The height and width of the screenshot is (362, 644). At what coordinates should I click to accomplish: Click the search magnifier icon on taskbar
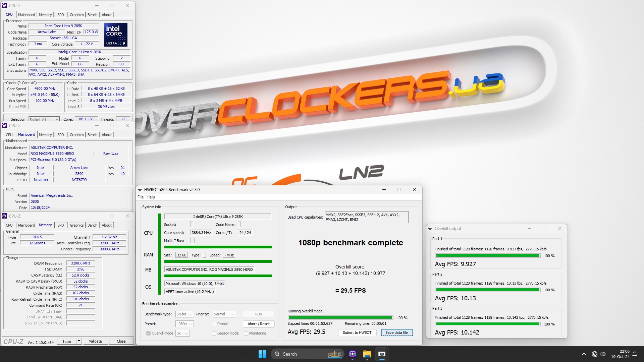pos(277,354)
